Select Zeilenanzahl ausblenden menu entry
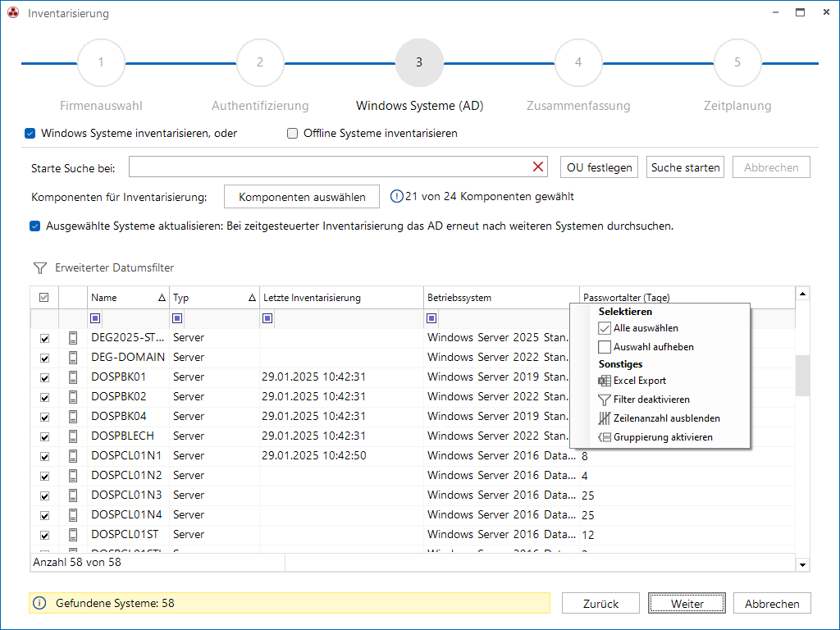This screenshot has height=630, width=840. point(659,418)
